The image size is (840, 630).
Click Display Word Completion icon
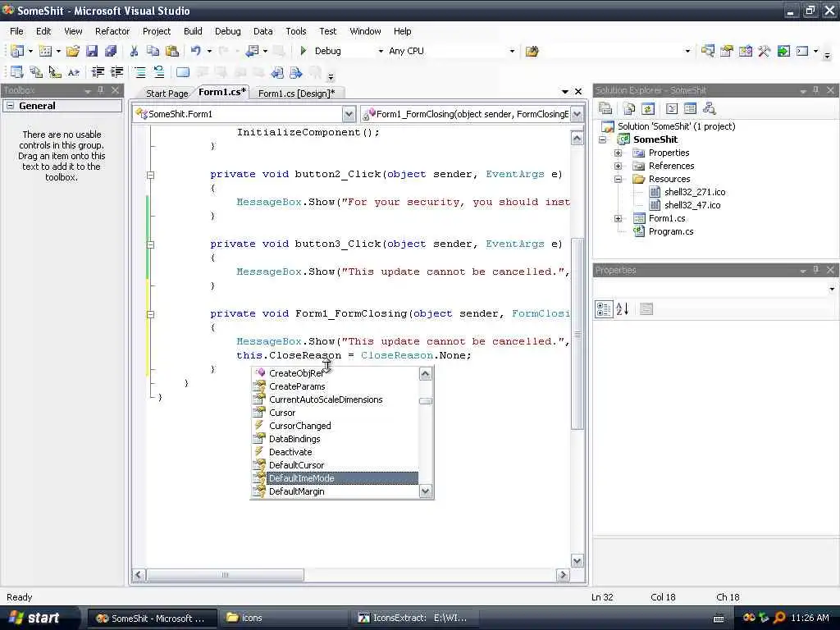(74, 72)
